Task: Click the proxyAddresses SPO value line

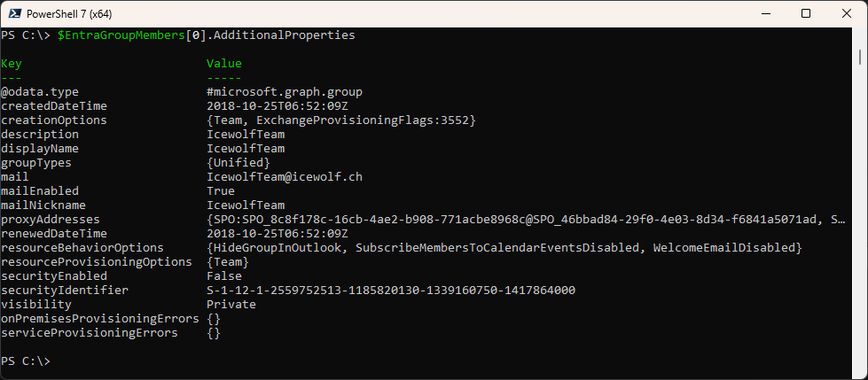Action: tap(526, 220)
